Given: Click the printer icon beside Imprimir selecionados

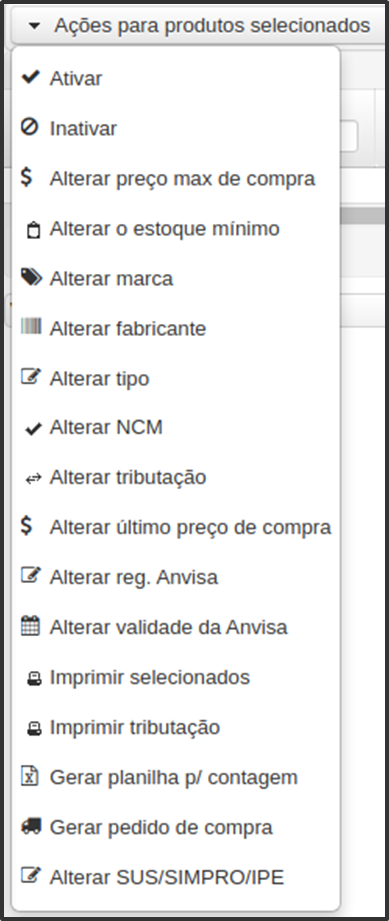Looking at the screenshot, I should pos(34,680).
